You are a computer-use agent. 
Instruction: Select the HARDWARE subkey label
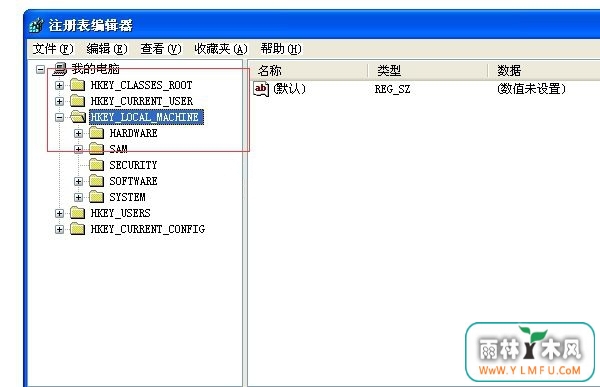coord(133,133)
